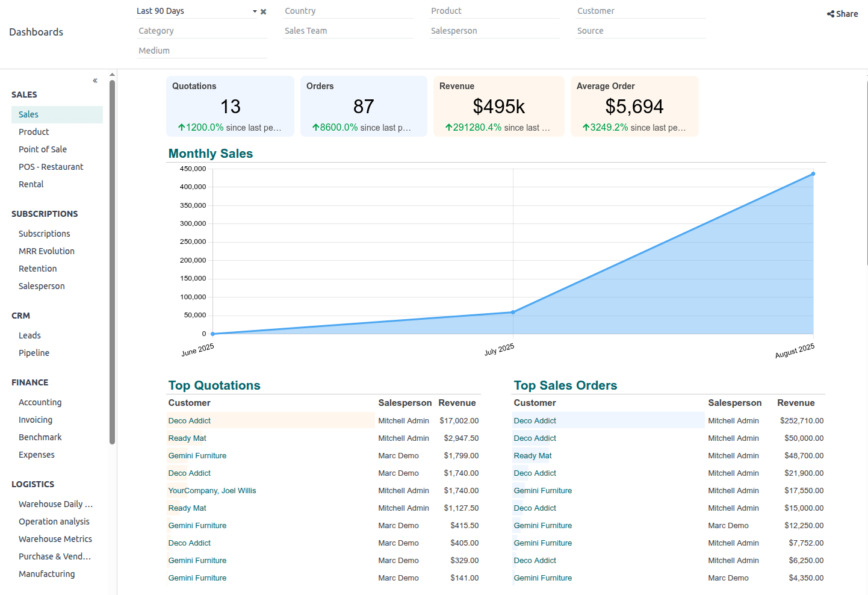Screen dimensions: 868x595
Task: Collapse the sidebar with the double-chevron icon
Action: pos(95,79)
